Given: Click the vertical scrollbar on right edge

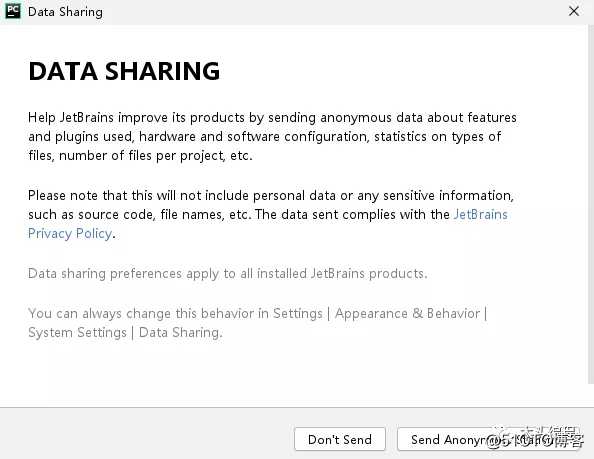Looking at the screenshot, I should pyautogui.click(x=591, y=205).
